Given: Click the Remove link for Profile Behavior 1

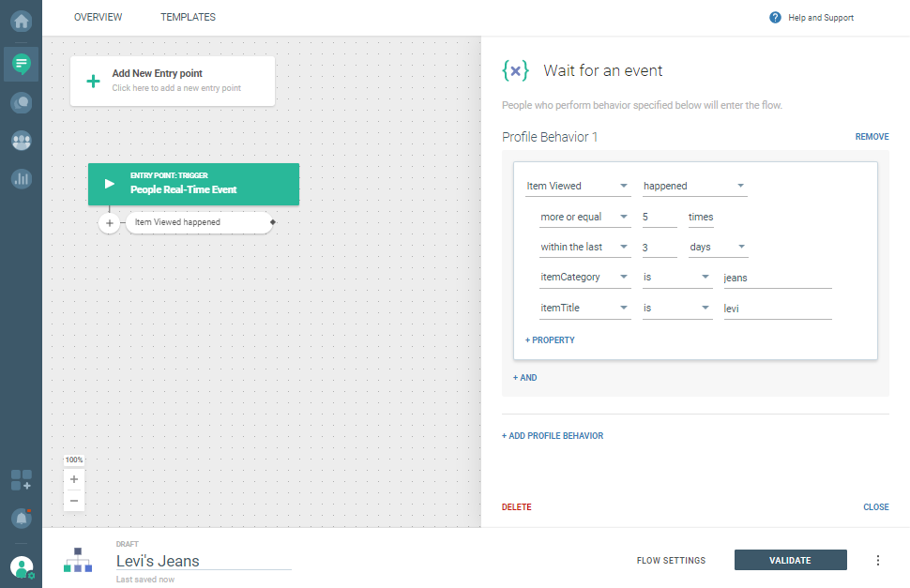Looking at the screenshot, I should (872, 137).
